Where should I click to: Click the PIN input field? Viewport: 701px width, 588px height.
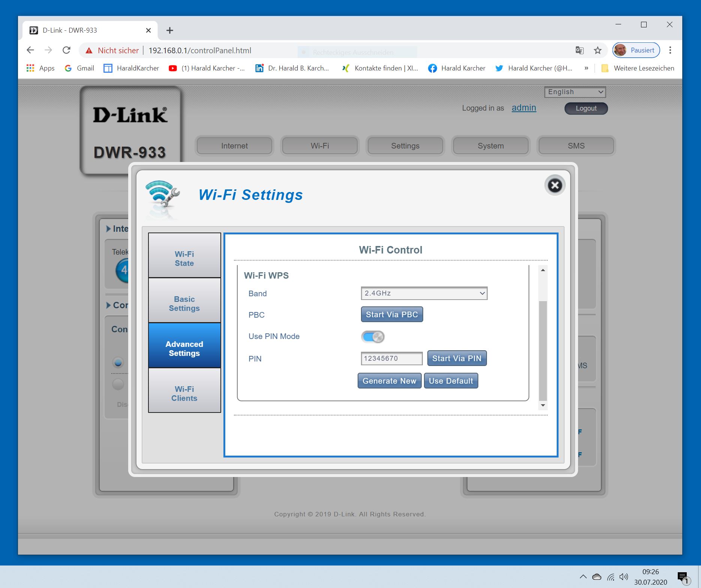pos(392,358)
